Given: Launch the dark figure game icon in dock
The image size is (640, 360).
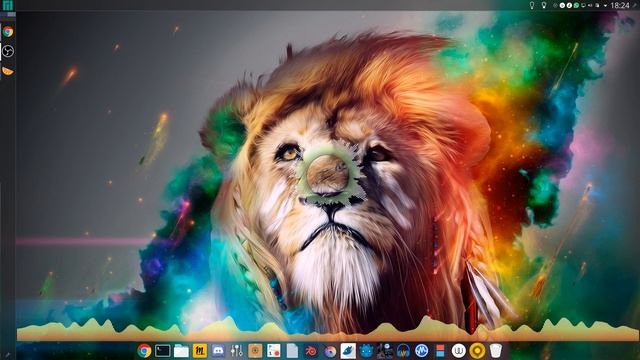Looking at the screenshot, I should click(x=384, y=351).
